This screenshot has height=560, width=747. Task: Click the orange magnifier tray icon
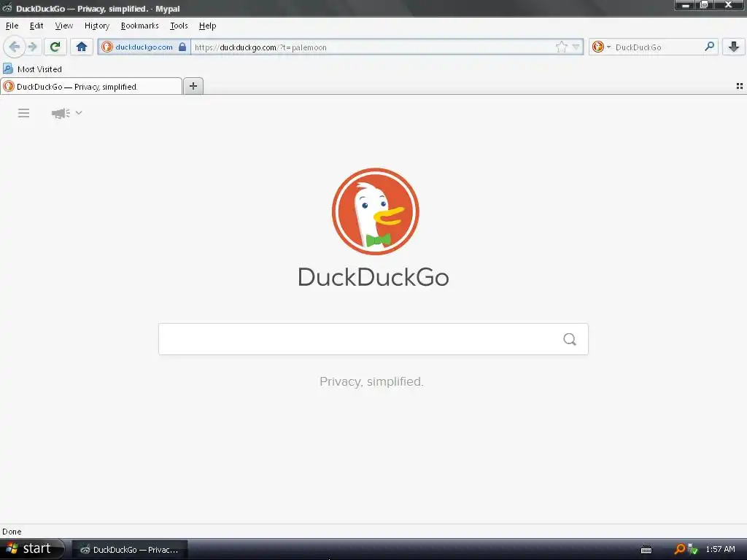(x=680, y=550)
